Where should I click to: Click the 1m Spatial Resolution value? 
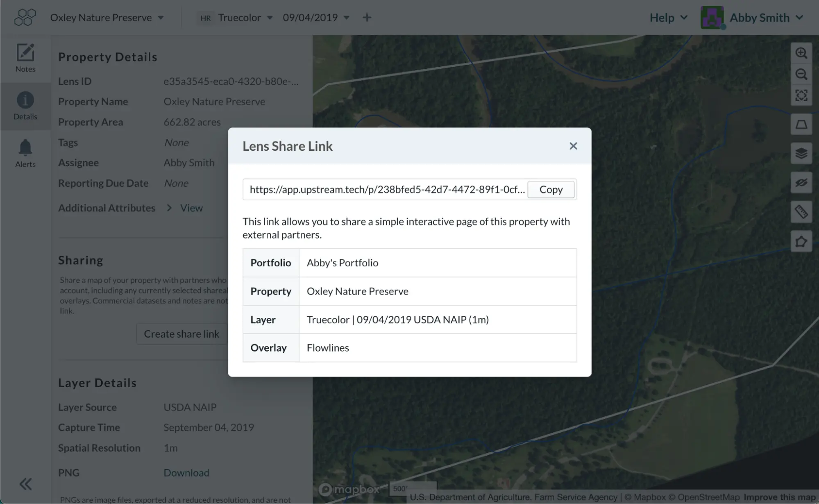coord(170,447)
